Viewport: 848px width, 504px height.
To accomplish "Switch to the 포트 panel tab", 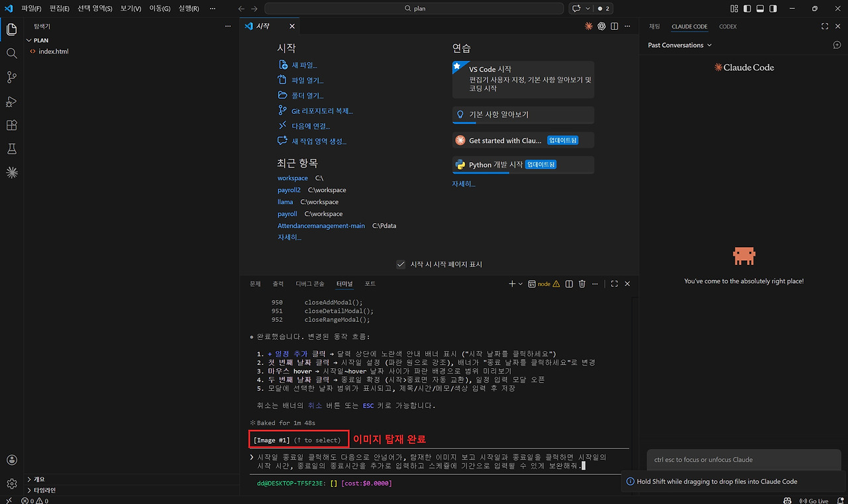I will coord(370,283).
